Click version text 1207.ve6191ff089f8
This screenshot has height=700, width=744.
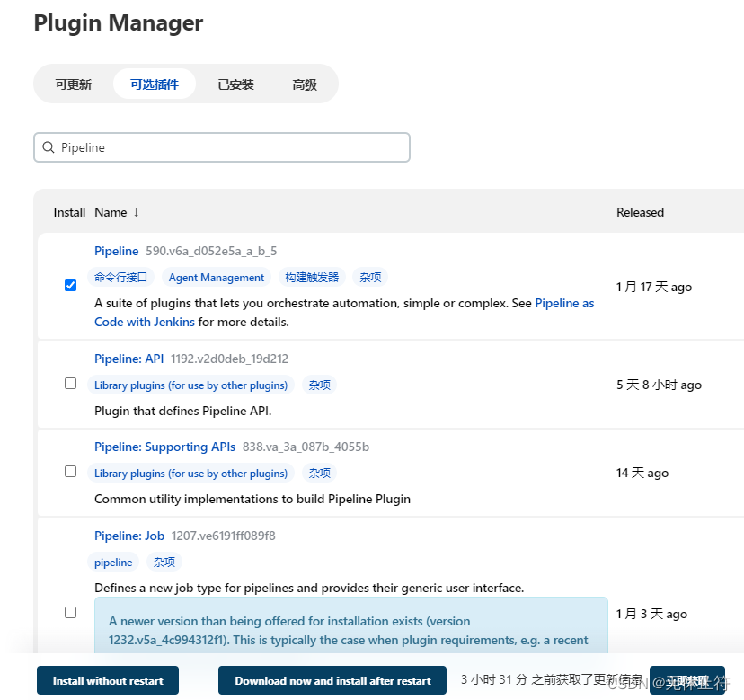pyautogui.click(x=223, y=536)
